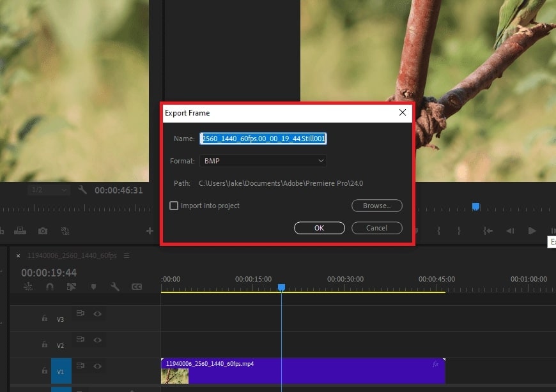This screenshot has width=556, height=392.
Task: Open Timeline Display Settings wrench icon
Action: (x=114, y=287)
